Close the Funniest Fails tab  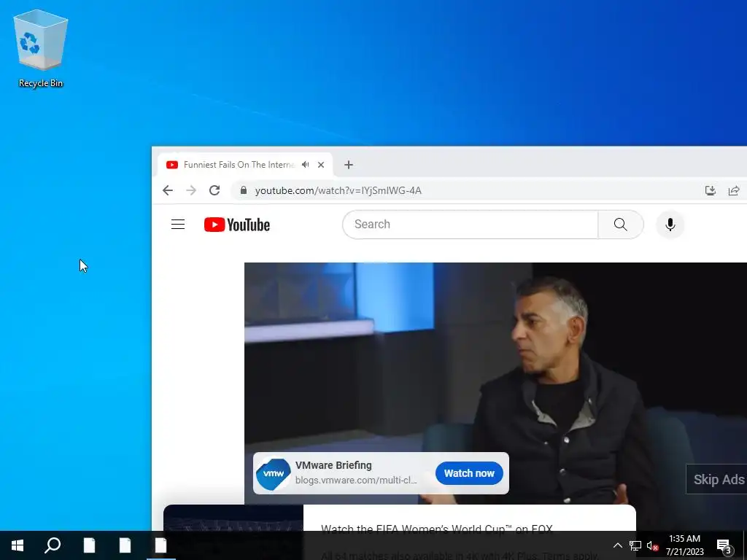pyautogui.click(x=321, y=165)
